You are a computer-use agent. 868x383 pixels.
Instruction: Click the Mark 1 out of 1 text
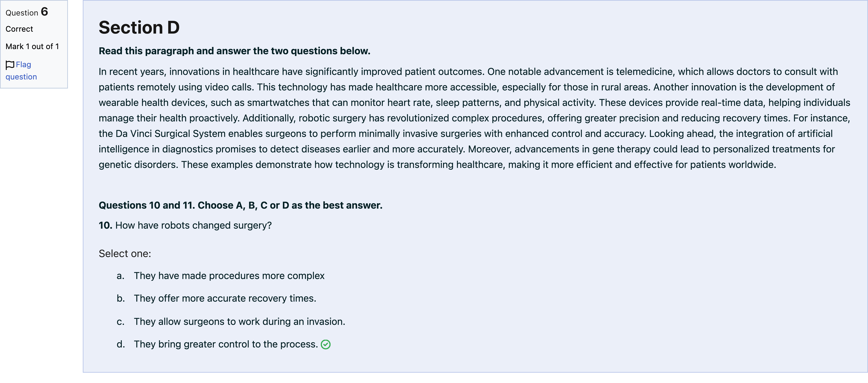tap(32, 47)
